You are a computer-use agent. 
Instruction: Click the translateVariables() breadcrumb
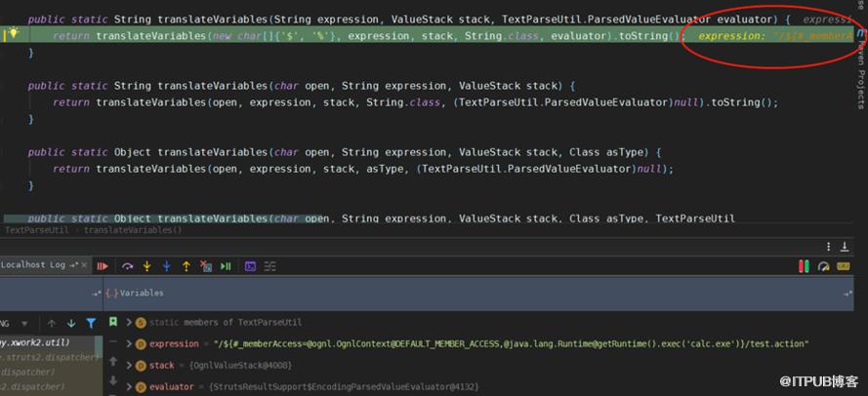pyautogui.click(x=133, y=229)
